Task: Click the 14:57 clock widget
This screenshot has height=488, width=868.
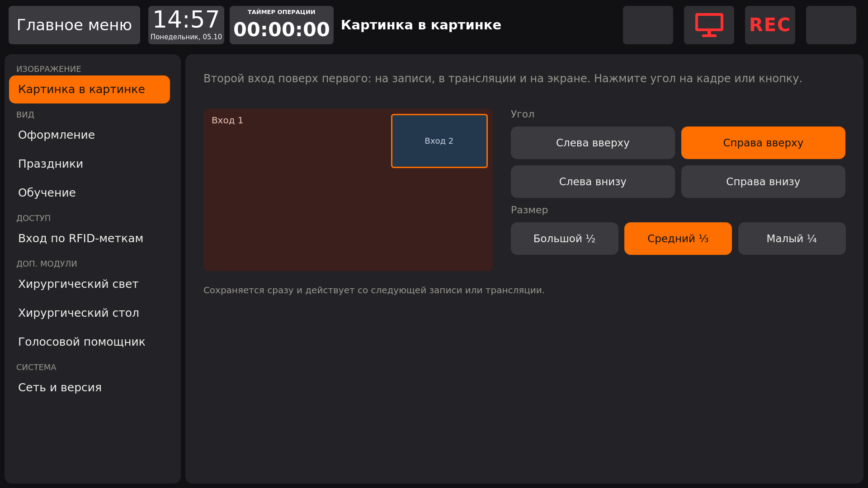Action: pos(186,25)
